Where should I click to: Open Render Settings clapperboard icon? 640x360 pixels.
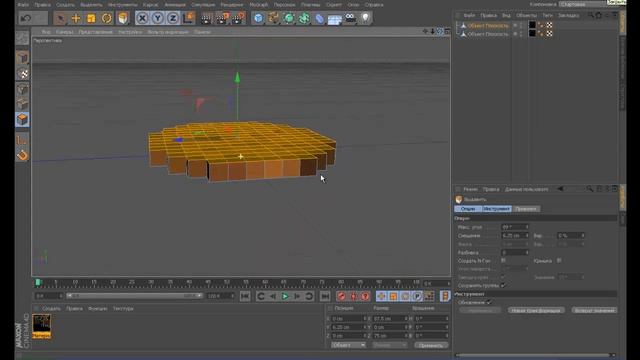click(x=238, y=18)
